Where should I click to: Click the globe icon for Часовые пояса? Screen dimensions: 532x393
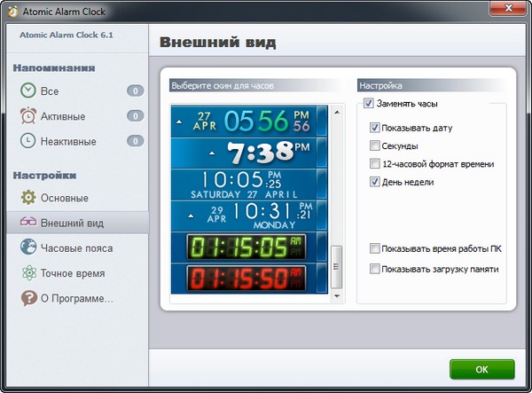click(28, 248)
